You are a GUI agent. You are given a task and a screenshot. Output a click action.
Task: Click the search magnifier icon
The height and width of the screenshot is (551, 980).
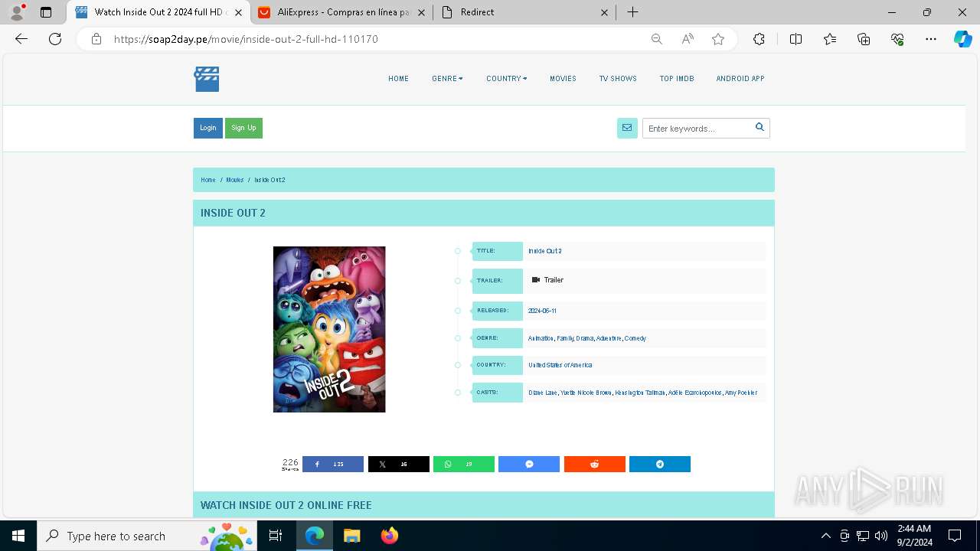pos(759,128)
